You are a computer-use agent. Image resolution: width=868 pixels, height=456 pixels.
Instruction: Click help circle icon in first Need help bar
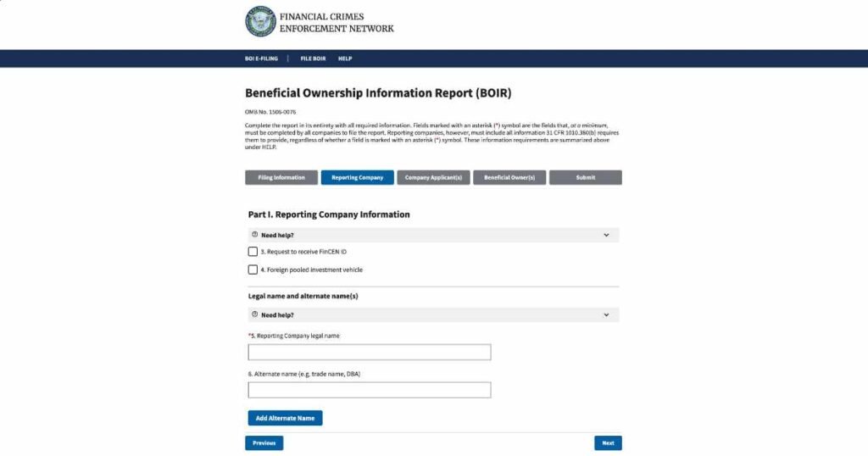(x=254, y=235)
